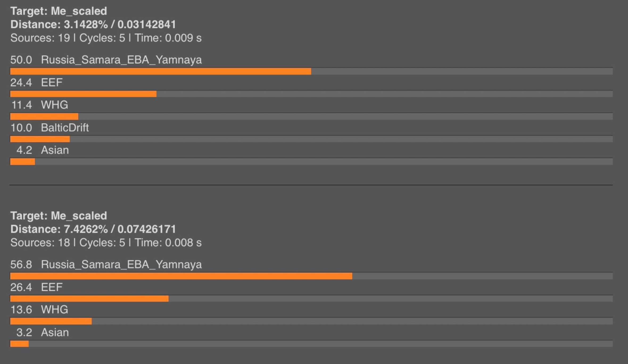Click the orange bar beneath 4.2 Asian

click(23, 162)
